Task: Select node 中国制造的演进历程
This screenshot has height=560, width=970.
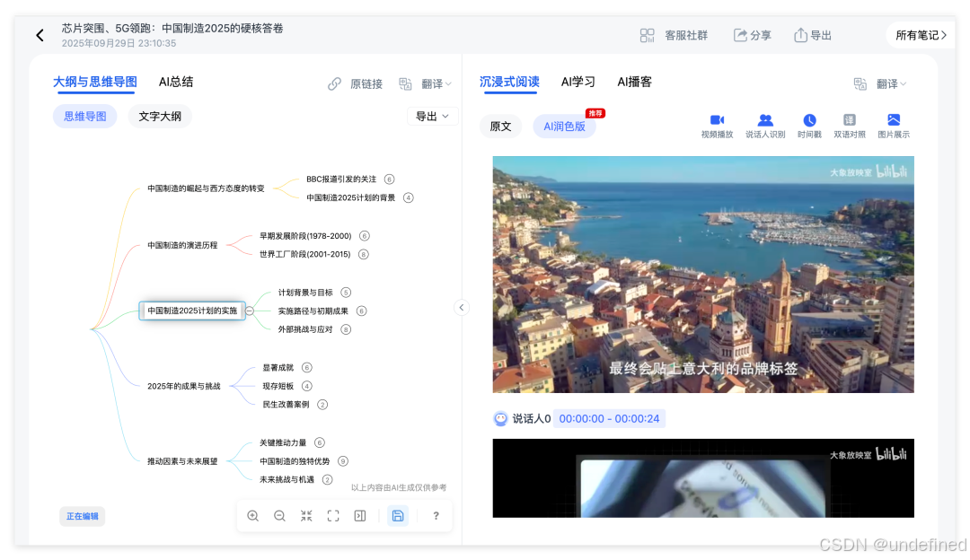Action: point(182,245)
